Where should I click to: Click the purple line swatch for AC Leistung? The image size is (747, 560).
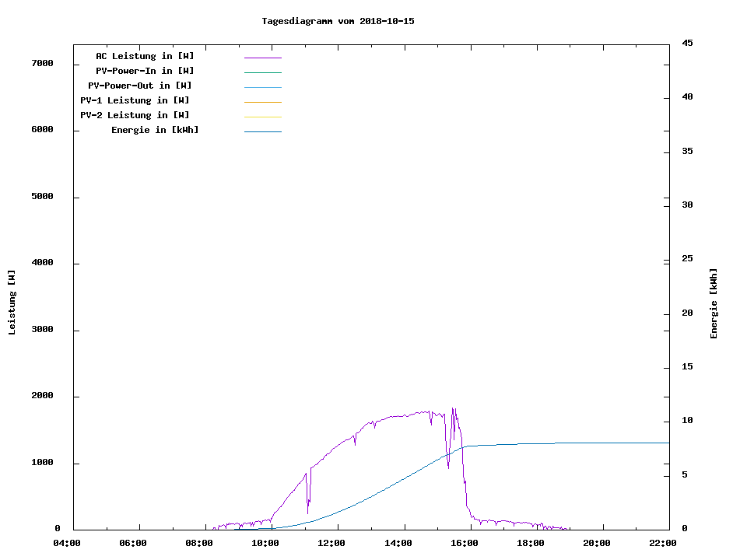(x=262, y=58)
